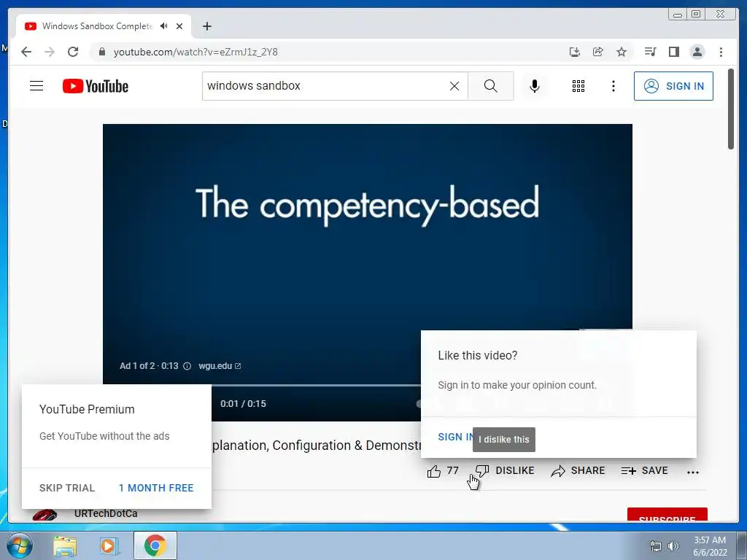
Task: Open the URTechDotCa channel name
Action: point(106,514)
